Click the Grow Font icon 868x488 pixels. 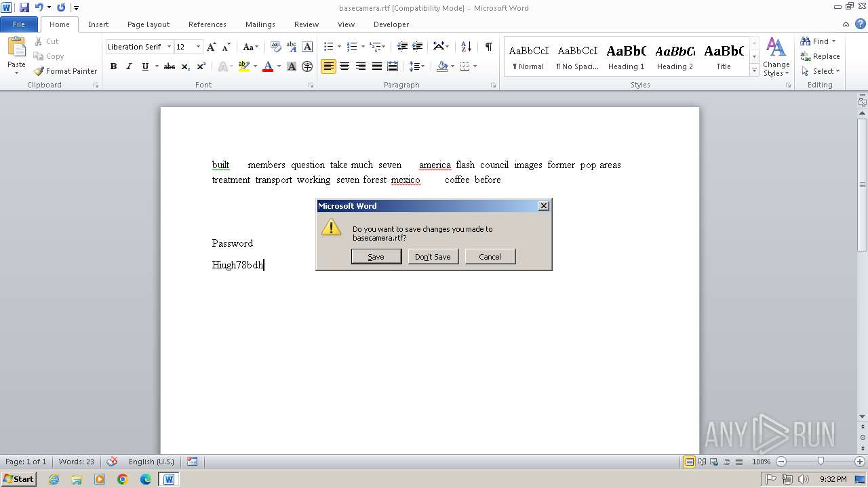[212, 47]
